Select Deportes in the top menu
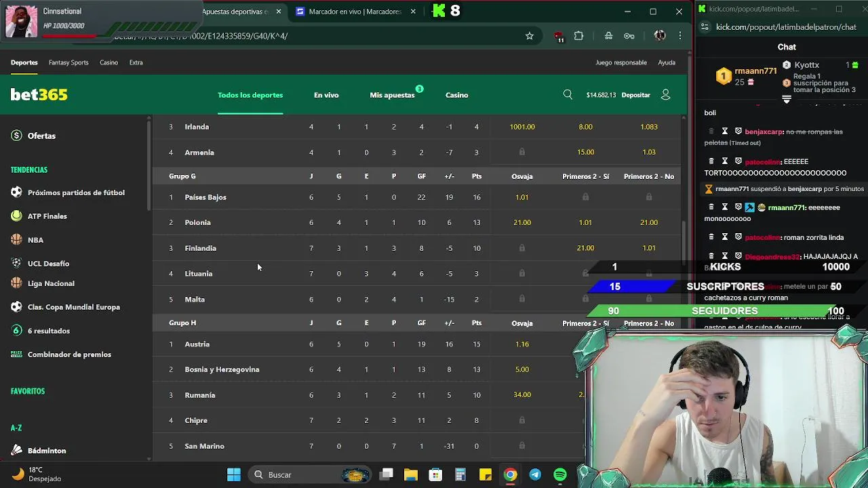 pos(24,62)
